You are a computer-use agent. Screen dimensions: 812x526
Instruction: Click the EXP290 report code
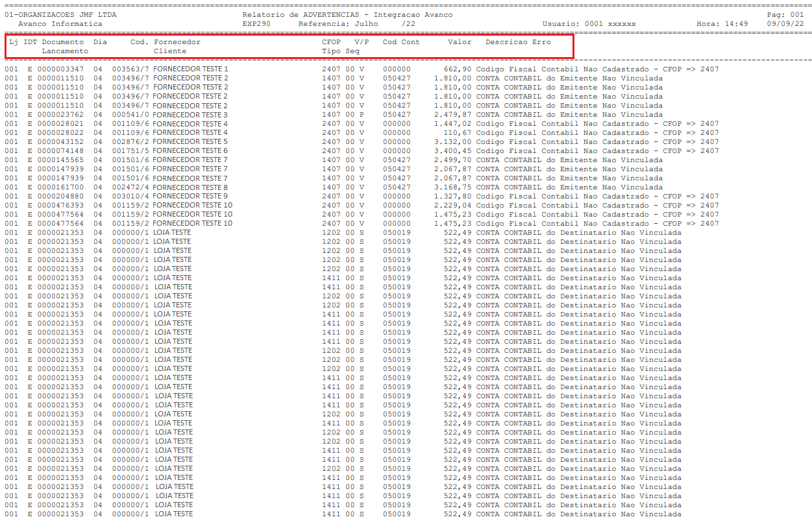256,24
